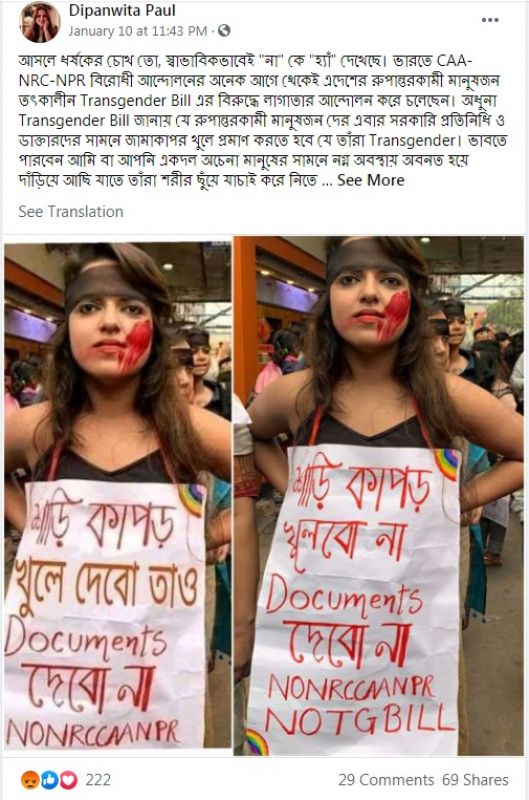Click the Documents text on the right placard

[x=344, y=595]
